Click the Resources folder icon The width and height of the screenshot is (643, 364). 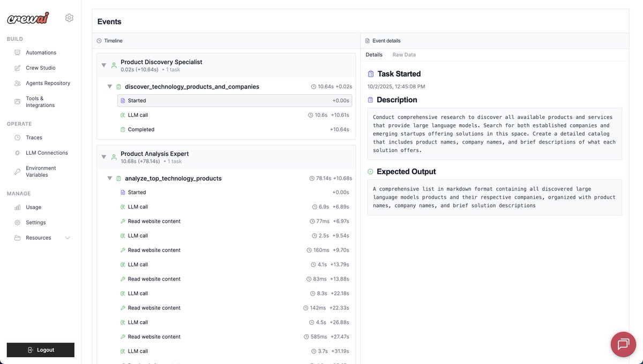(x=18, y=238)
